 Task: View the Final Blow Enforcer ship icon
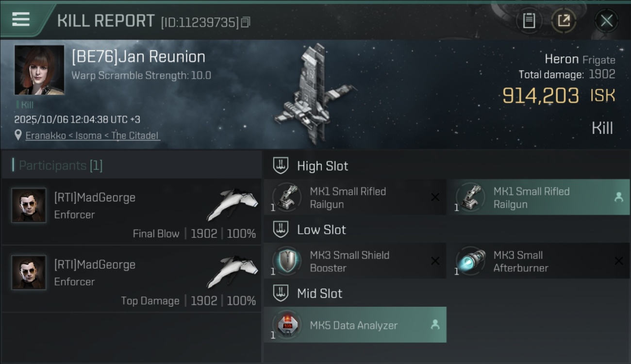tap(232, 204)
